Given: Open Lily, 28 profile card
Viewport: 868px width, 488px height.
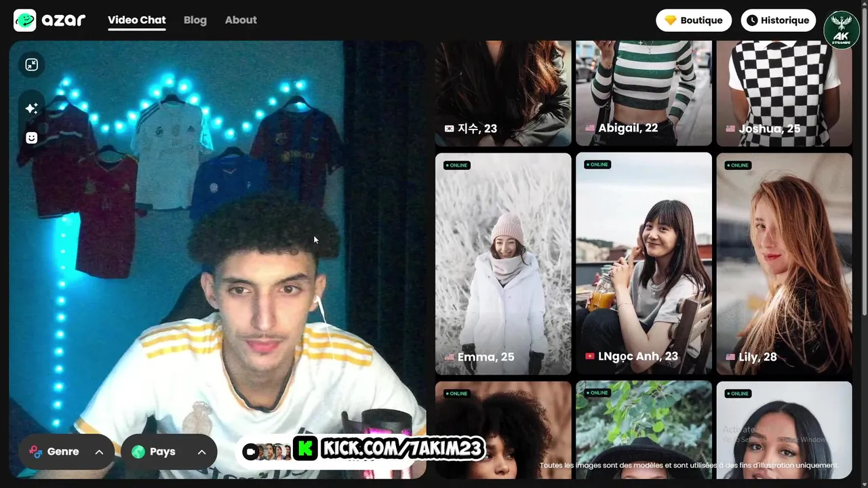Looking at the screenshot, I should pyautogui.click(x=784, y=264).
